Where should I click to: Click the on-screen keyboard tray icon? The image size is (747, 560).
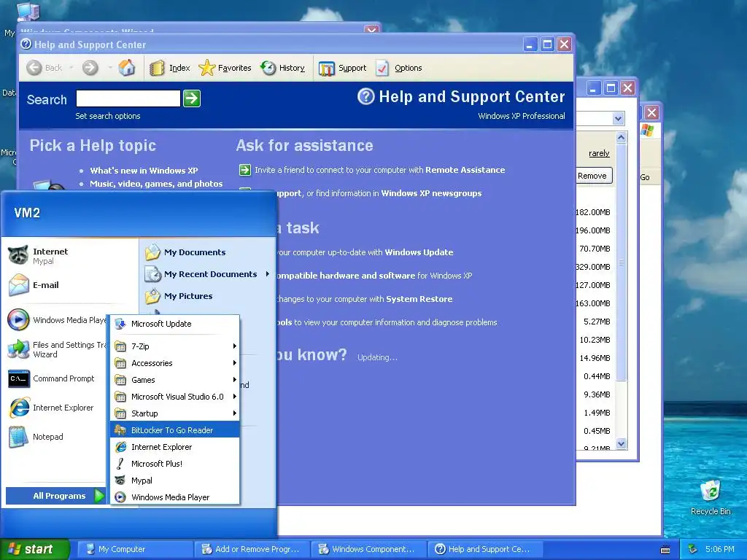pyautogui.click(x=665, y=550)
